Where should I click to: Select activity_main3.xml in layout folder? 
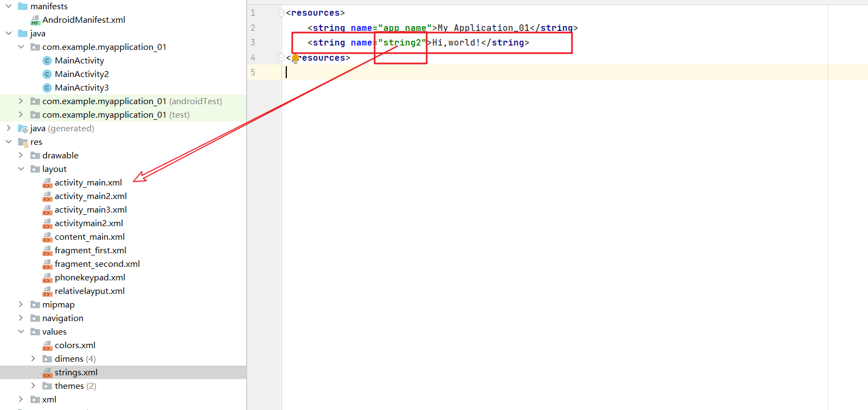click(x=91, y=209)
